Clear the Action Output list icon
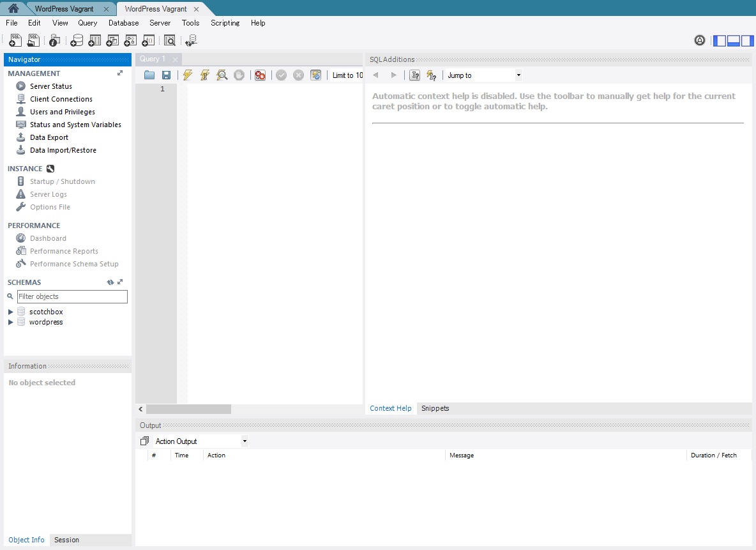756x550 pixels. pos(144,441)
